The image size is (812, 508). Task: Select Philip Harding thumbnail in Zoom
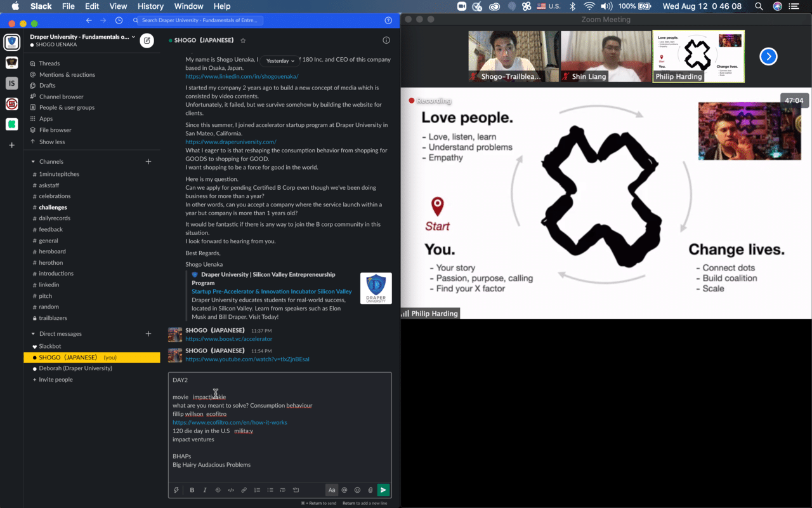coord(698,57)
